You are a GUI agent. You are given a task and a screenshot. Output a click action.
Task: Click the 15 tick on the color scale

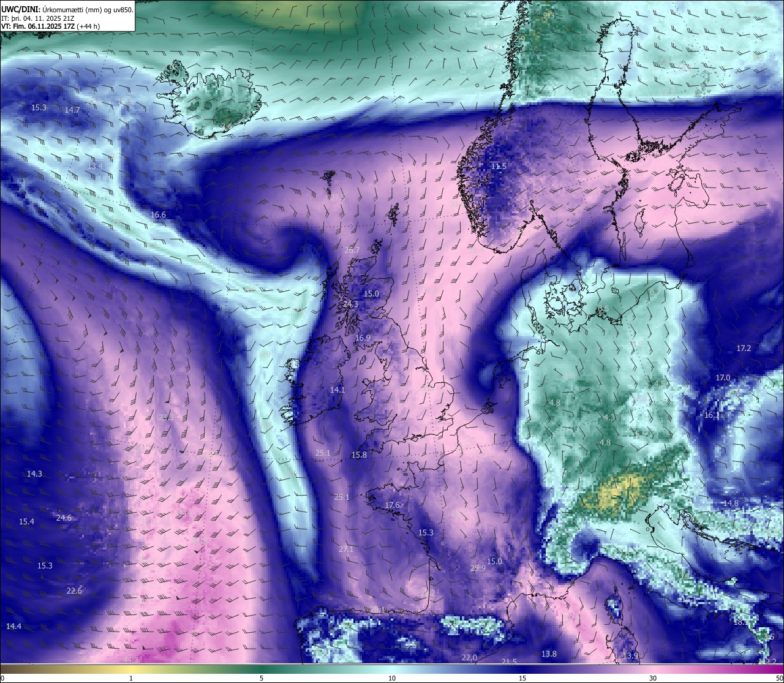(522, 678)
